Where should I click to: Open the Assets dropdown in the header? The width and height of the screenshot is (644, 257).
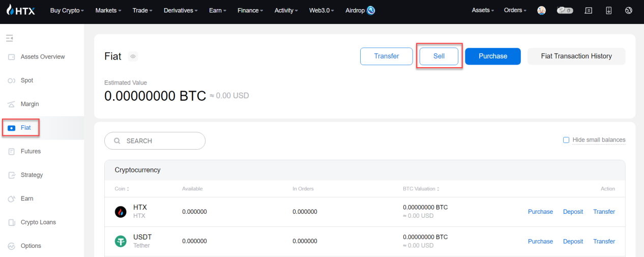pos(483,10)
